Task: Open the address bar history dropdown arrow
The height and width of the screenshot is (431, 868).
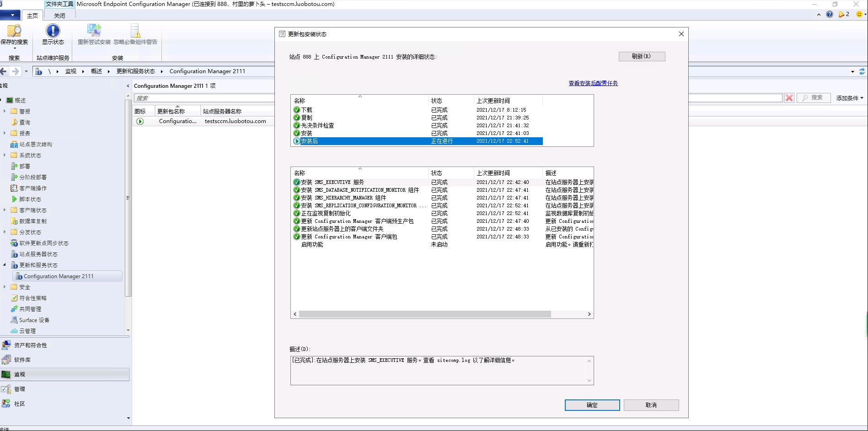Action: pyautogui.click(x=852, y=71)
